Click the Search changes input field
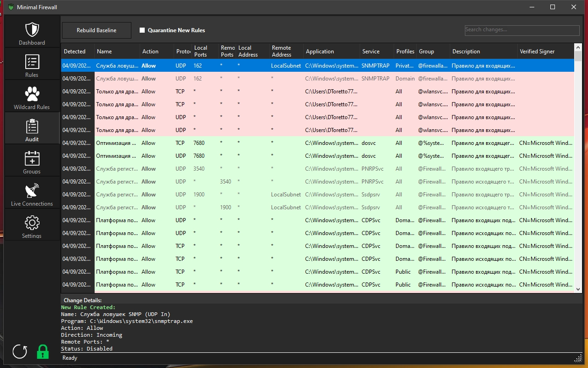This screenshot has width=588, height=368. (x=522, y=30)
